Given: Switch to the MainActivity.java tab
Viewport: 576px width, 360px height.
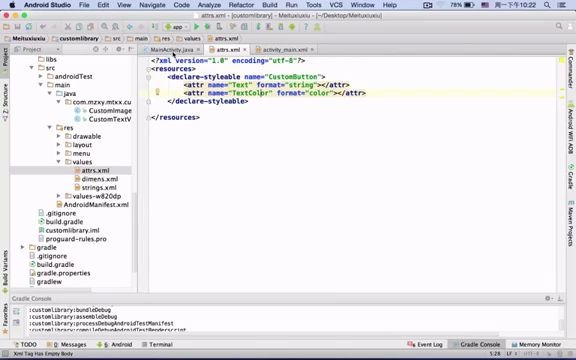Looking at the screenshot, I should [172, 50].
